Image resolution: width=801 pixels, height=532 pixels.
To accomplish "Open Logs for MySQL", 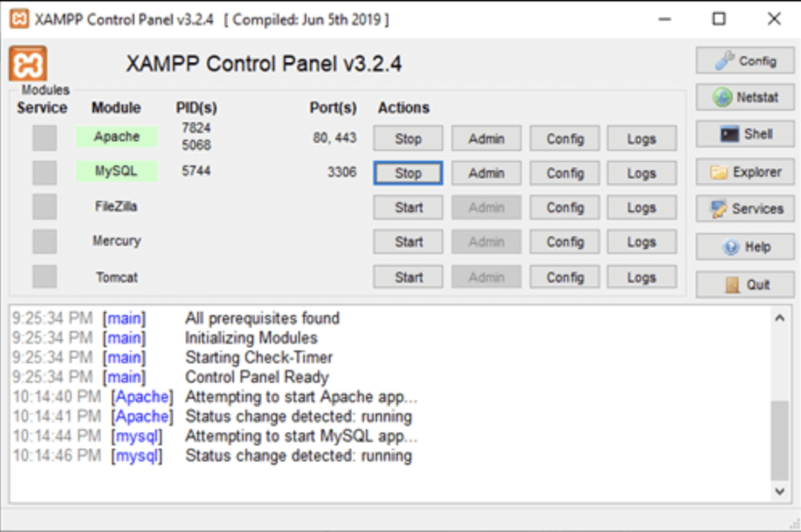I will tap(641, 172).
